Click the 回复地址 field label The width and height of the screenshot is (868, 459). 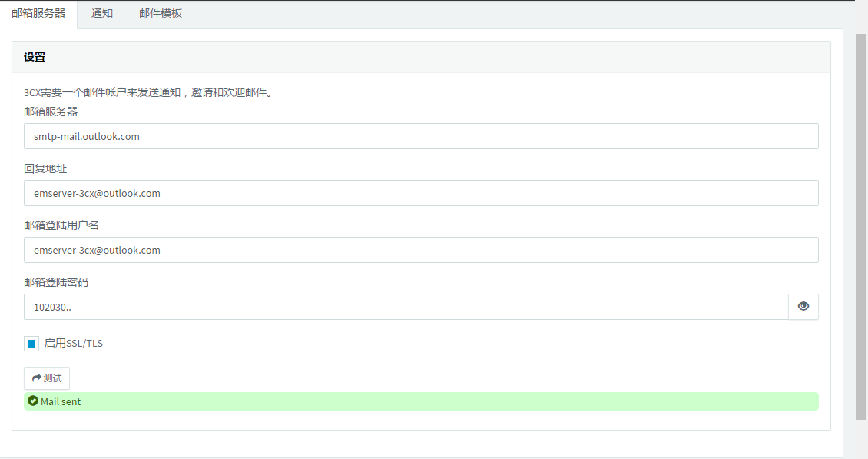(x=45, y=168)
